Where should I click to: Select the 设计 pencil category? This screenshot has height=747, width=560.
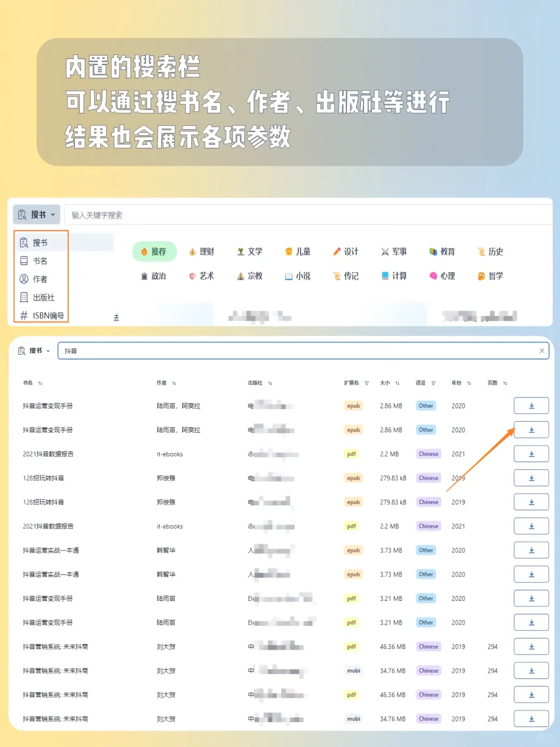(x=346, y=252)
